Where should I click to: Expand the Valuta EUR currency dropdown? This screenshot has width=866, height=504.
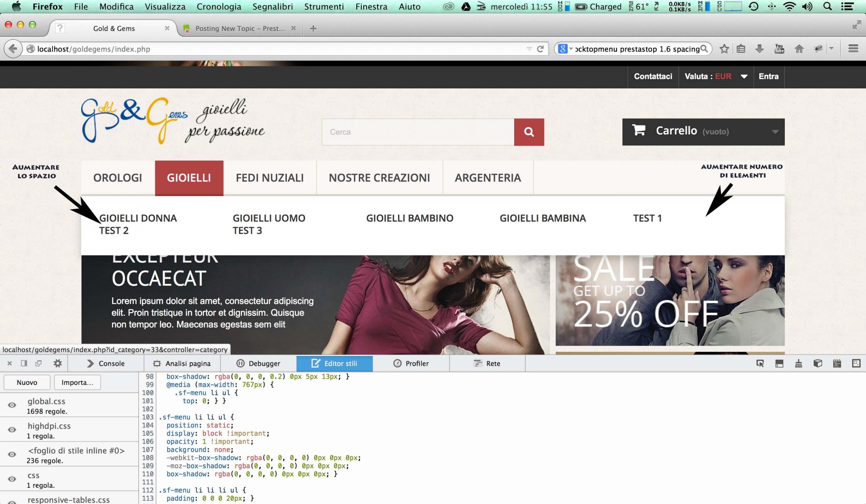click(x=744, y=76)
